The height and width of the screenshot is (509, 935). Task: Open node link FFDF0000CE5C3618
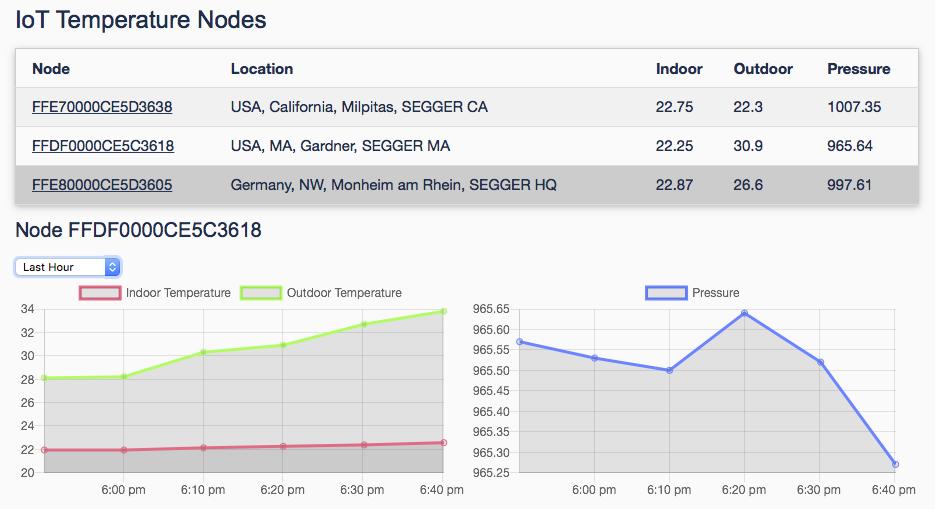coord(103,145)
